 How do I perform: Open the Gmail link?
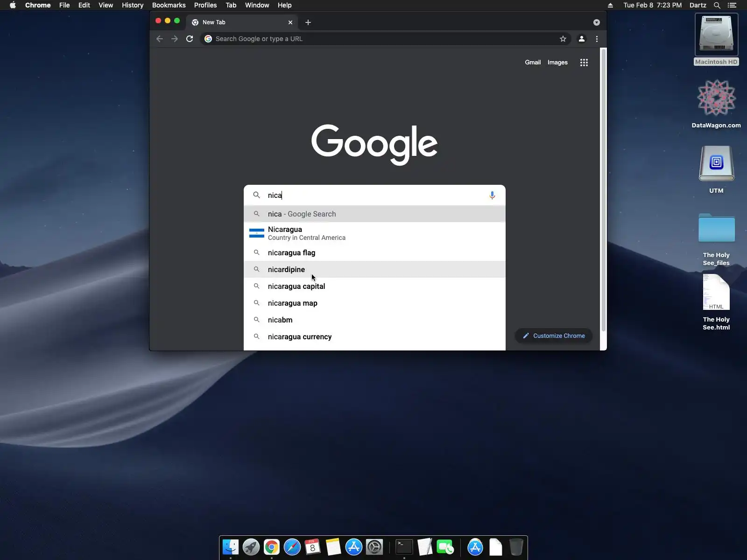533,63
